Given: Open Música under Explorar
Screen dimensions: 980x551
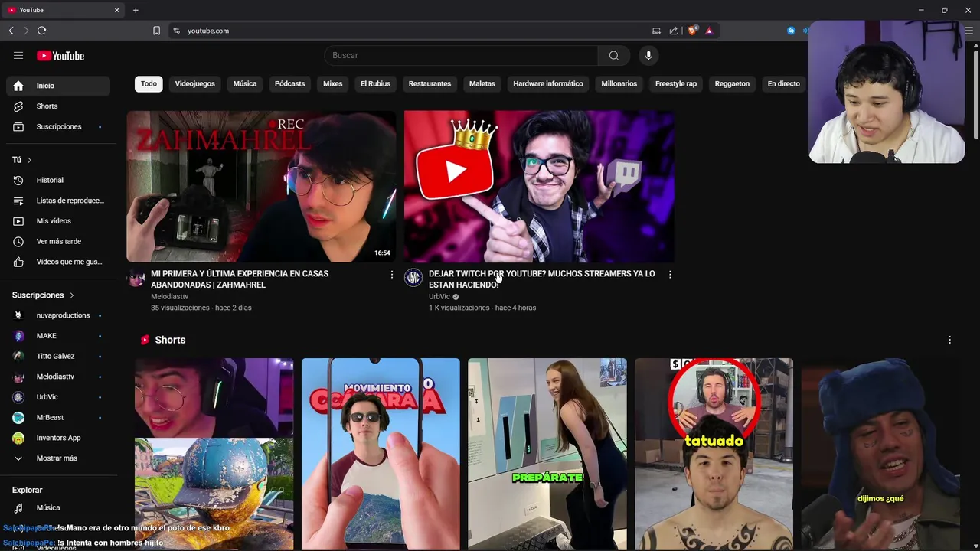Looking at the screenshot, I should coord(58,507).
